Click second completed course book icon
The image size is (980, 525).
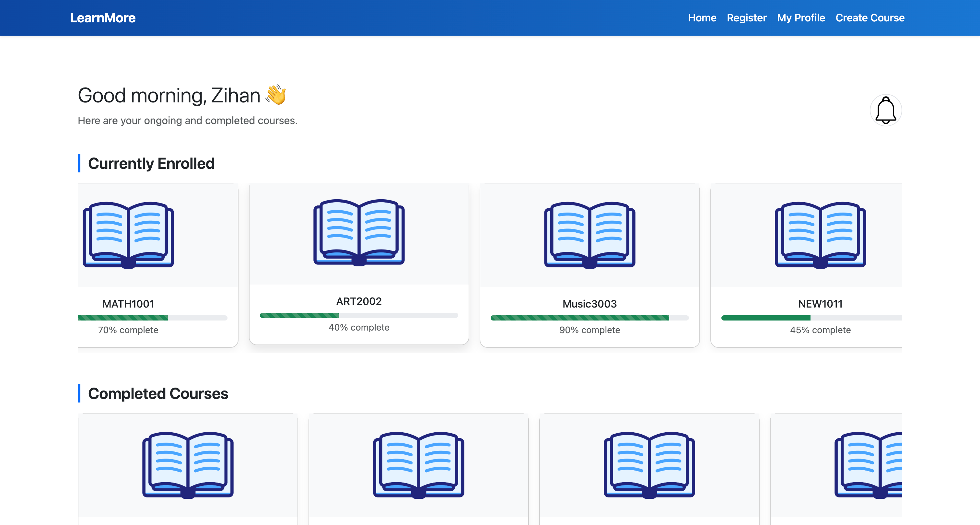[x=418, y=464]
